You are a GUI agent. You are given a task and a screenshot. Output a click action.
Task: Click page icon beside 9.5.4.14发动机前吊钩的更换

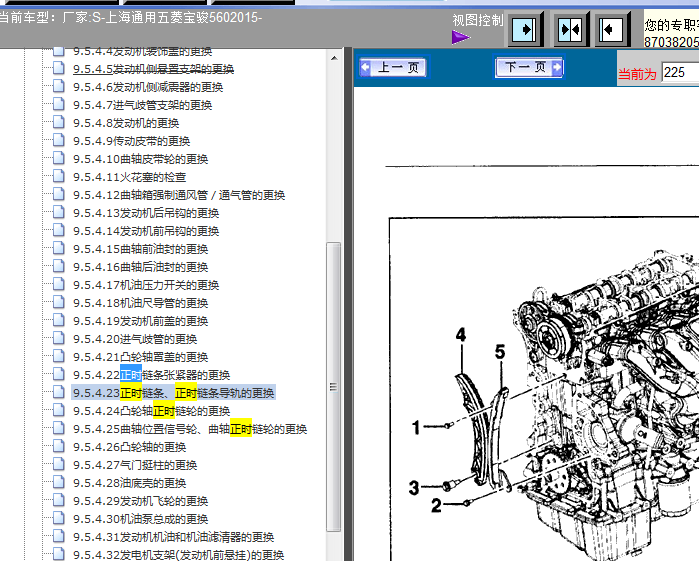click(x=59, y=230)
